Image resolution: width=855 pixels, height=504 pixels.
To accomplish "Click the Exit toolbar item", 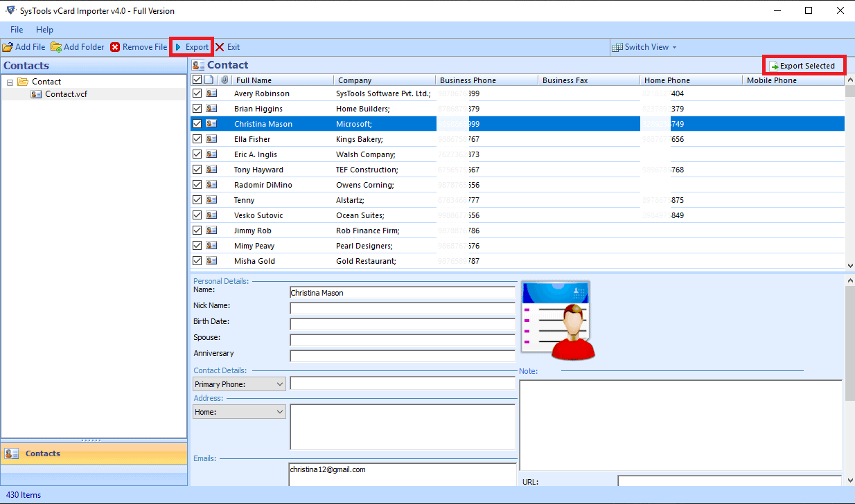I will pos(227,47).
